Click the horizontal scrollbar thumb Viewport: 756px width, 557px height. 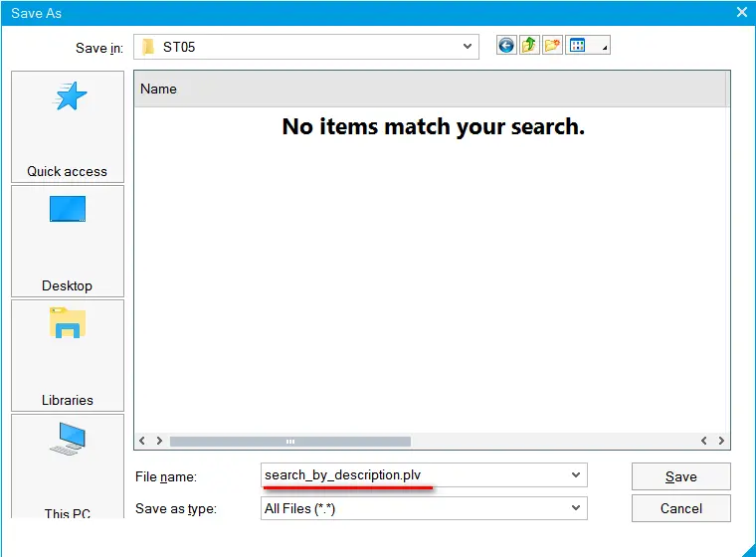[x=290, y=442]
